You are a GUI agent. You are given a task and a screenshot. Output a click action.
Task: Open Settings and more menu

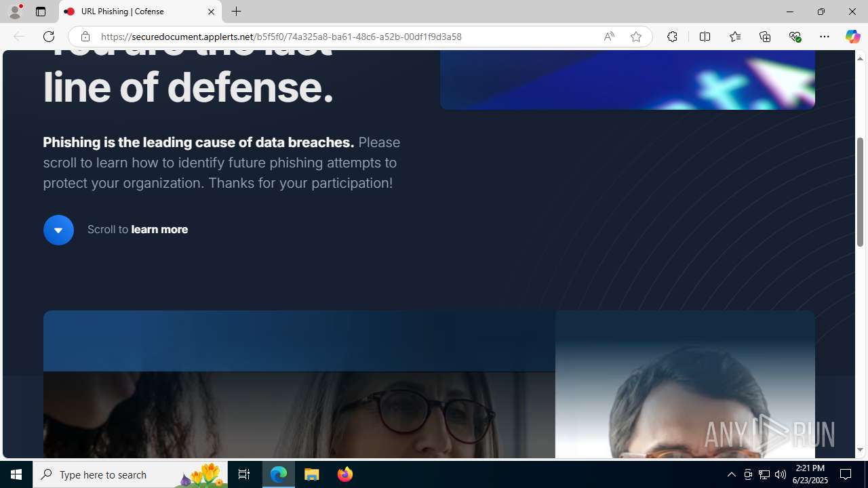(x=825, y=37)
